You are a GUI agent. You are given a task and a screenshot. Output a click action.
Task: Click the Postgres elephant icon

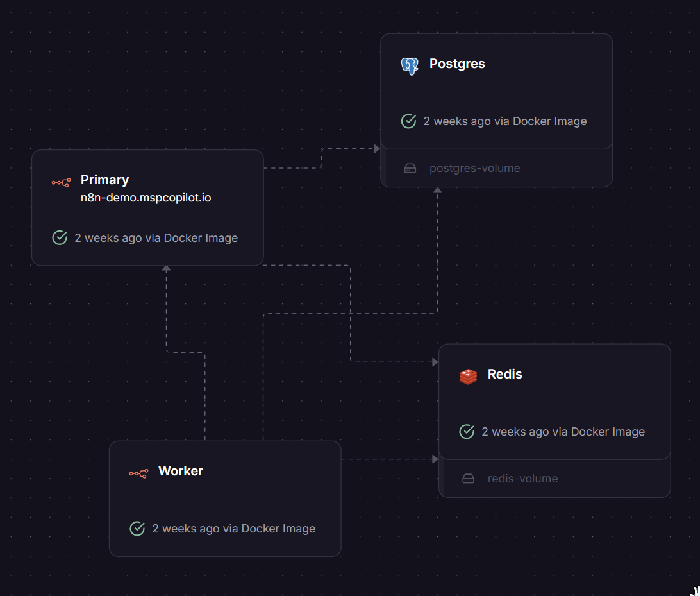[x=410, y=65]
